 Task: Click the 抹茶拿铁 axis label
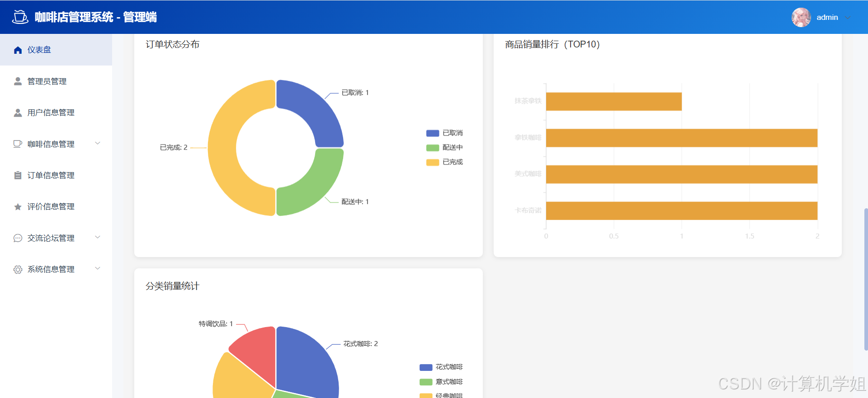[528, 101]
